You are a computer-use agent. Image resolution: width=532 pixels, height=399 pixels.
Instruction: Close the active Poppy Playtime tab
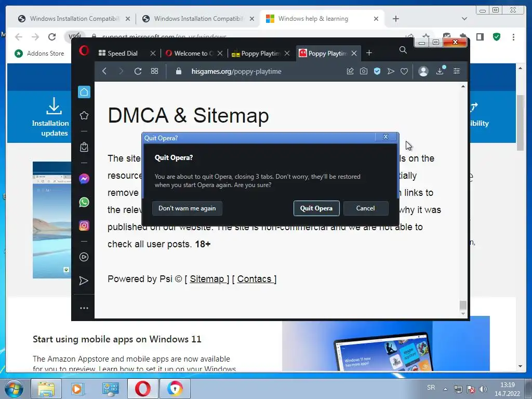pyautogui.click(x=354, y=54)
